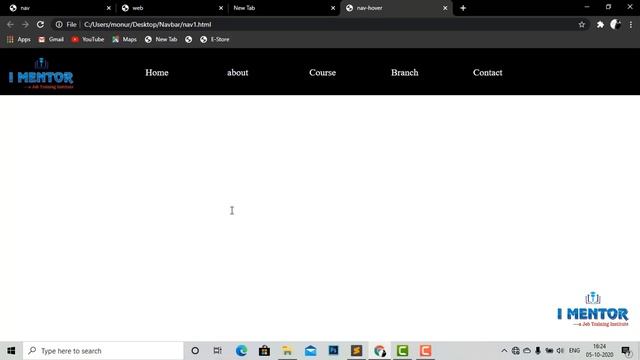Viewport: 640px width, 360px height.
Task: Open OneDrive cloud icon in tray
Action: (x=527, y=351)
